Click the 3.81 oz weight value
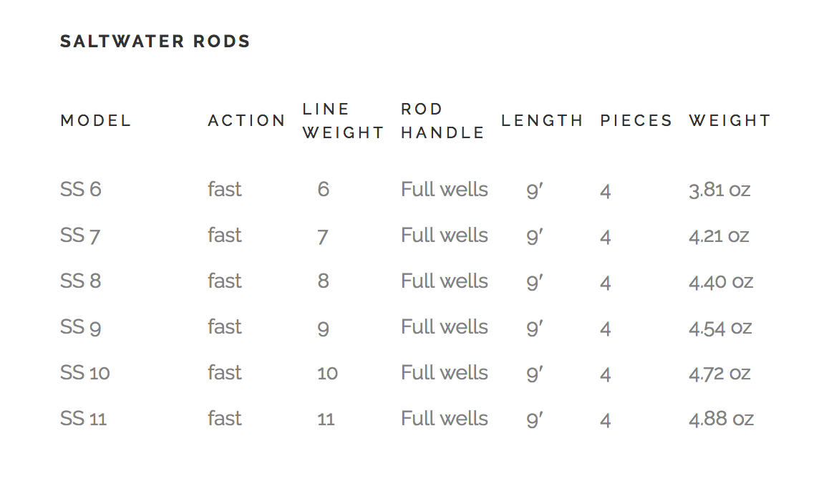The image size is (829, 504). [719, 190]
